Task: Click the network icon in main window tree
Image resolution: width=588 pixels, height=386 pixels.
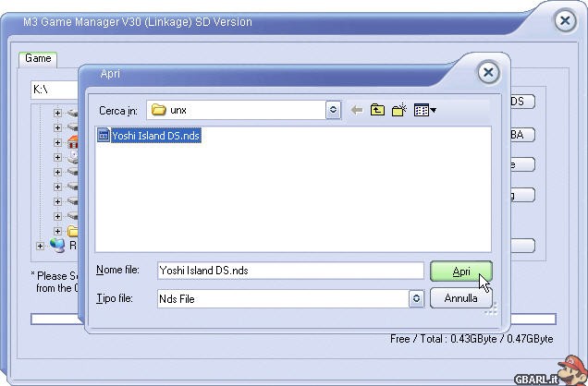Action: coord(57,246)
